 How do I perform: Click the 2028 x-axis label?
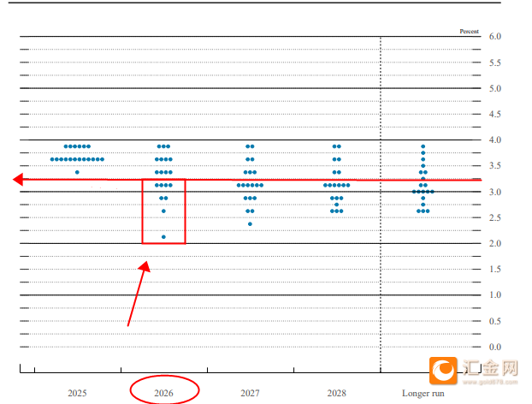pyautogui.click(x=337, y=393)
